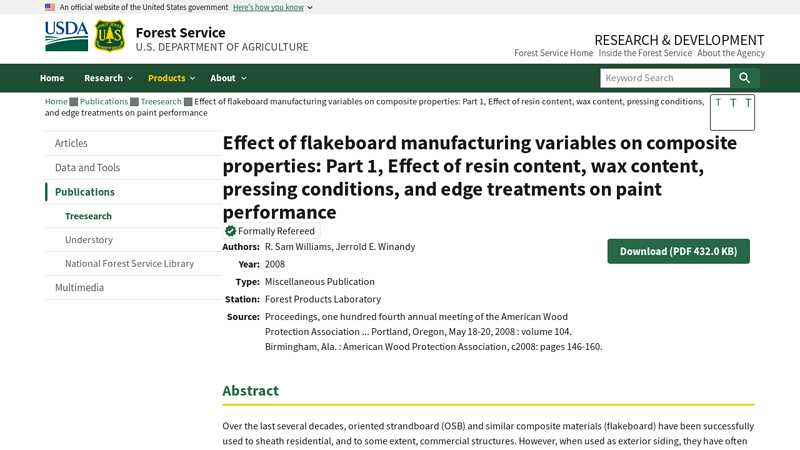Image resolution: width=800 pixels, height=450 pixels.
Task: Click U.S. DEPARTMENT OF AGRICULTURE text
Action: [222, 47]
